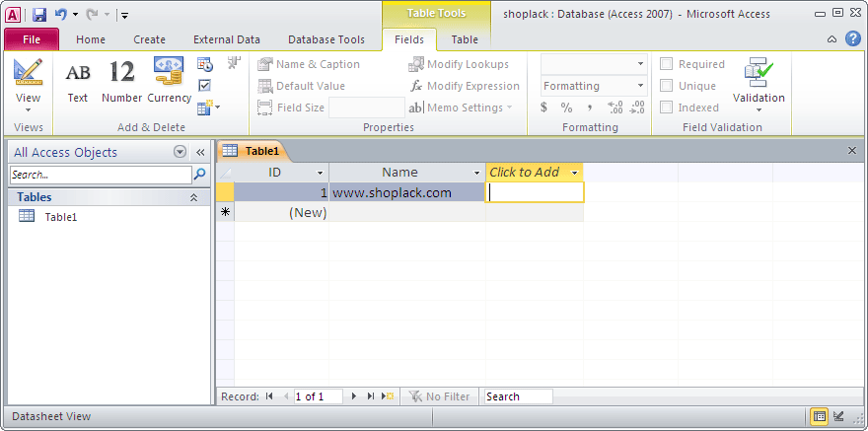Switch to the Table ribbon tab
Viewport: 868px width, 431px height.
465,39
